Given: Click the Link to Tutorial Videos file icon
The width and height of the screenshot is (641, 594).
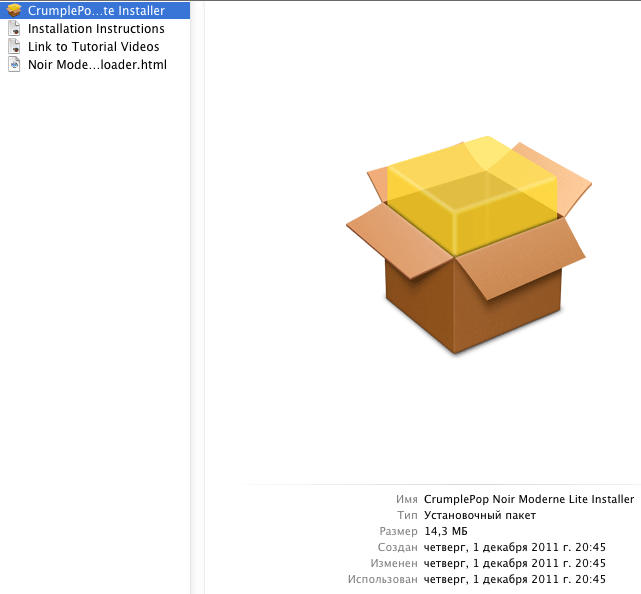Looking at the screenshot, I should click(14, 47).
